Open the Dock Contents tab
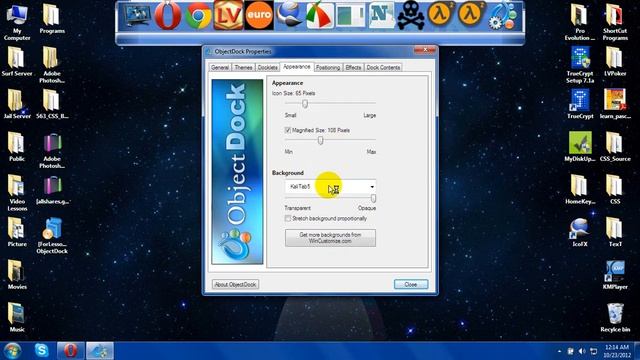This screenshot has width=640, height=360. [x=383, y=67]
